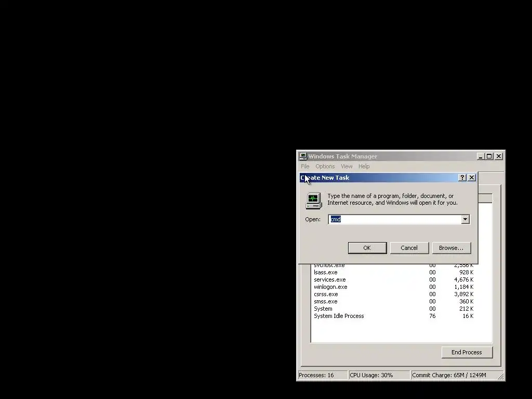Viewport: 532px width, 399px height.
Task: Open the Browse... file picker
Action: pyautogui.click(x=451, y=248)
